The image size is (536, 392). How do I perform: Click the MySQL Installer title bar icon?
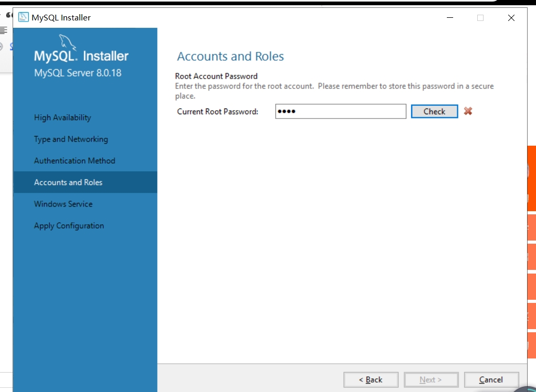click(x=23, y=17)
